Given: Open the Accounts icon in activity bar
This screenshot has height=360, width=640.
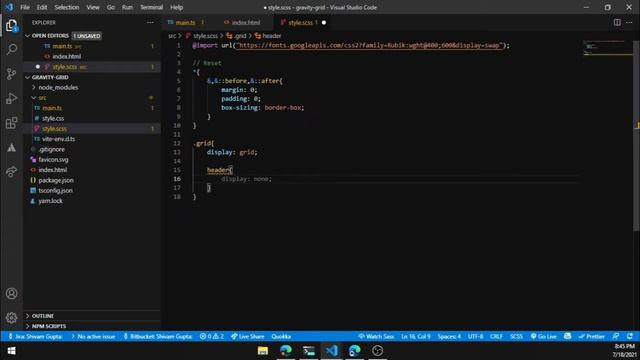Looking at the screenshot, I should [11, 293].
